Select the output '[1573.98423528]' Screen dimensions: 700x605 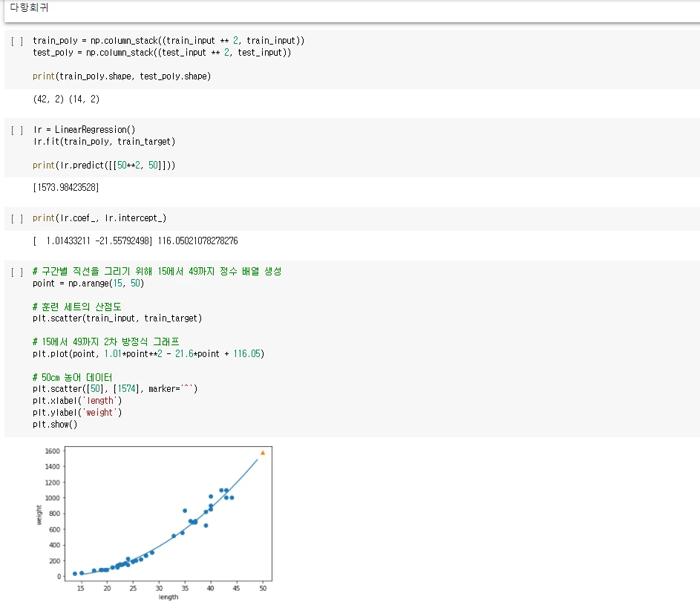(66, 188)
